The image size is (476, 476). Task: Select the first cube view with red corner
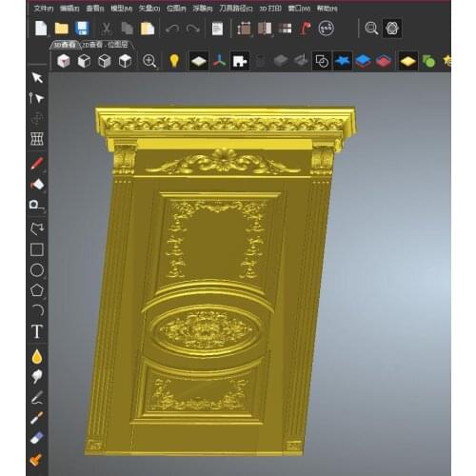64,61
